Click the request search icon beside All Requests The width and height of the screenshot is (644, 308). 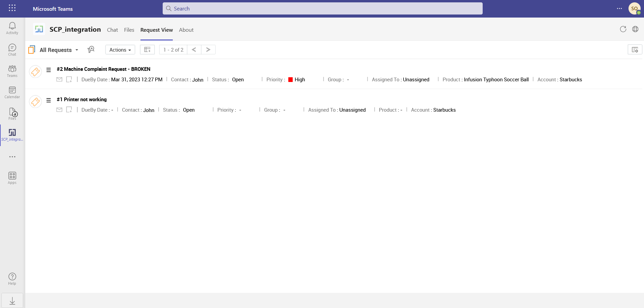point(91,50)
